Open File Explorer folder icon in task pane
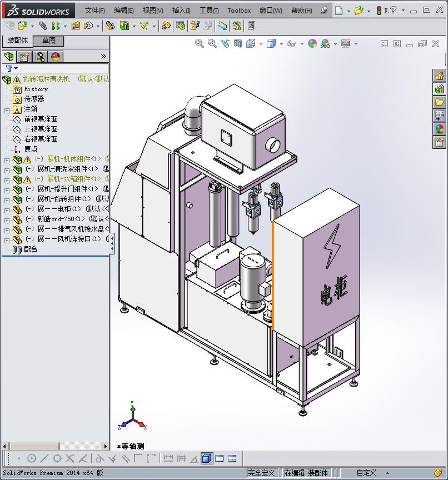 (x=440, y=102)
